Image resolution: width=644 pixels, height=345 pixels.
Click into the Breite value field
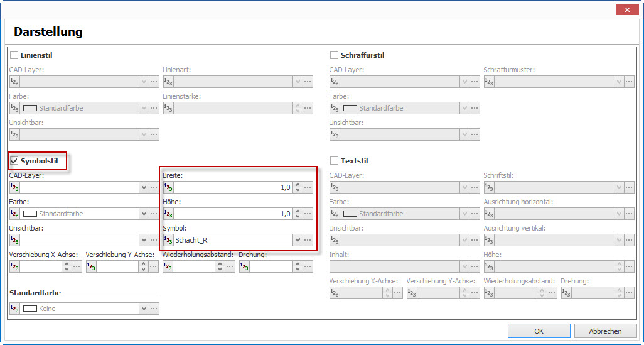[232, 187]
